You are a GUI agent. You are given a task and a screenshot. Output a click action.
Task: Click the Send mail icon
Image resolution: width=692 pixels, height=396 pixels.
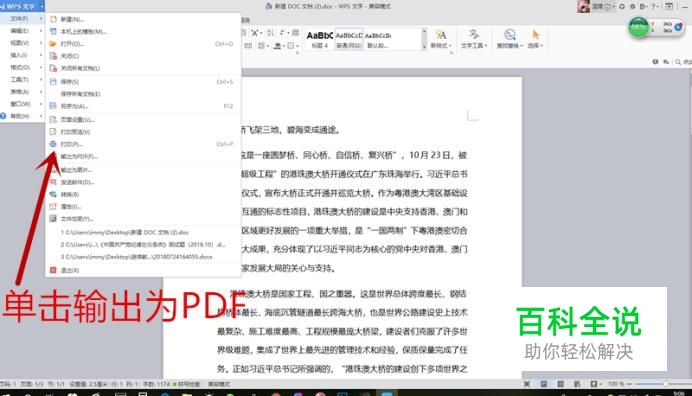click(x=53, y=182)
